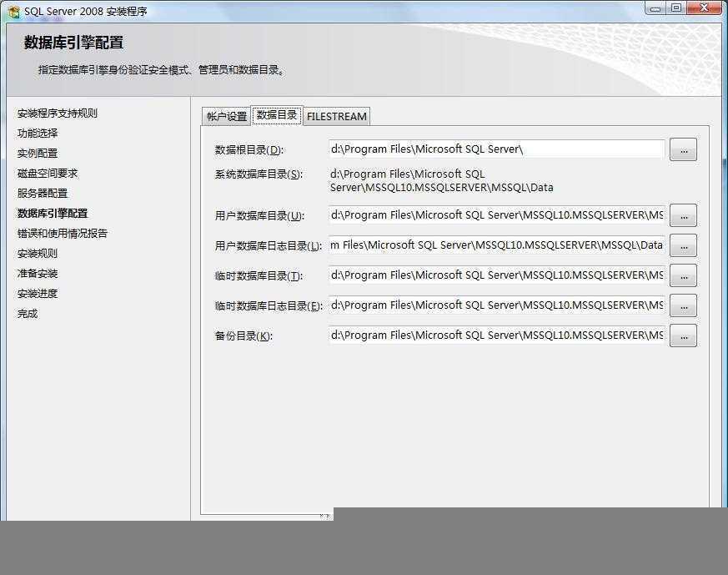Screen dimensions: 728x575
Task: Select the 完成 step
Action: coord(28,314)
